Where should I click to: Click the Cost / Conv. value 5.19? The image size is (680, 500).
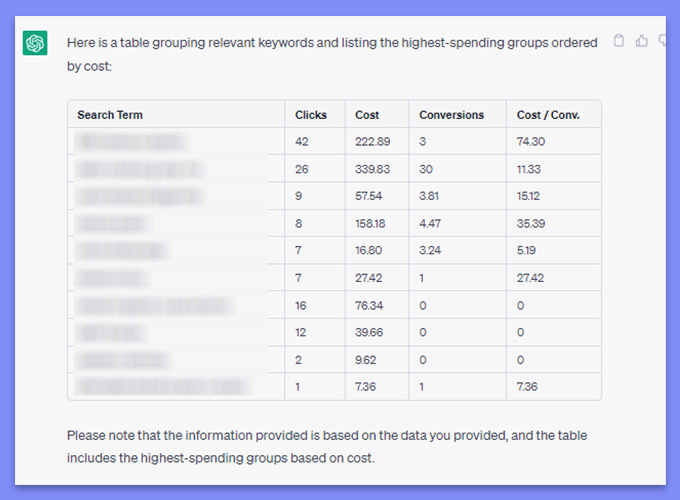(526, 250)
